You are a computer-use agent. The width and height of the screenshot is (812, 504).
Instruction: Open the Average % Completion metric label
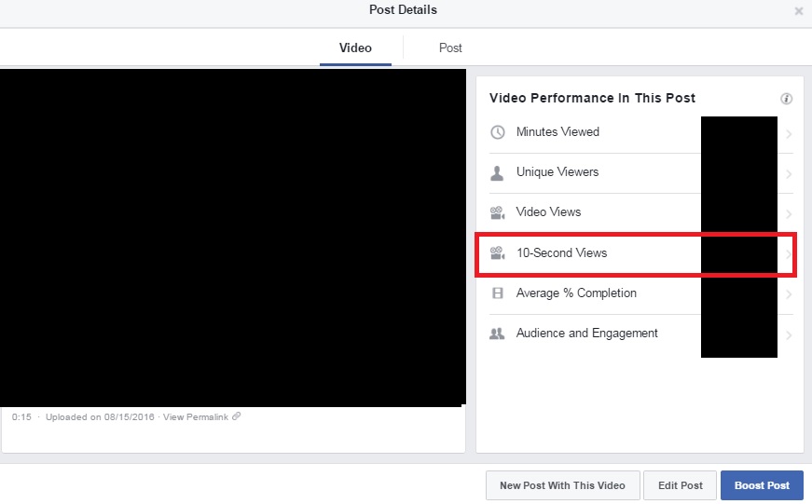576,293
